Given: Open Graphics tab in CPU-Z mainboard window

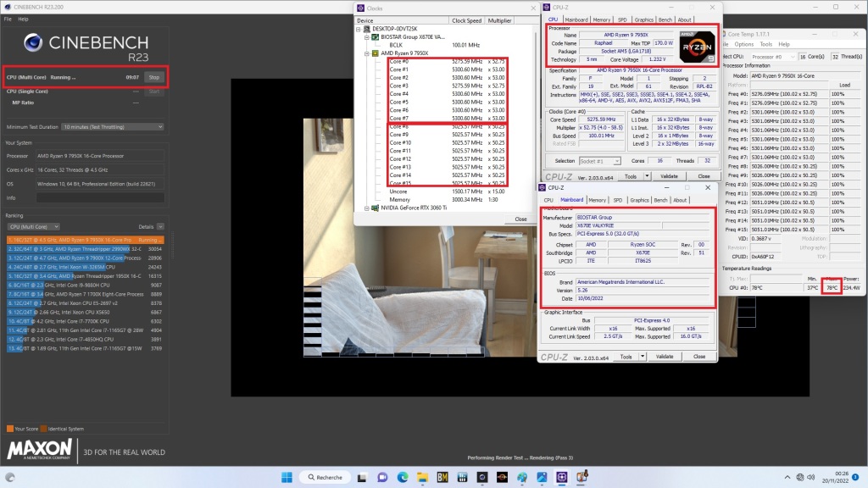Looking at the screenshot, I should tap(639, 200).
